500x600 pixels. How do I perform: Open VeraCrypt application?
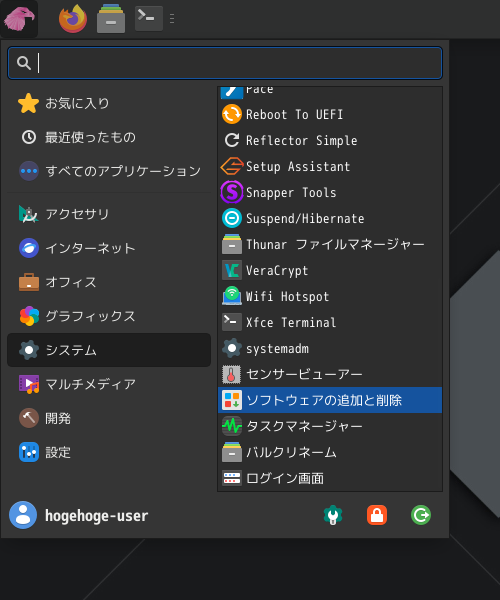coord(330,271)
